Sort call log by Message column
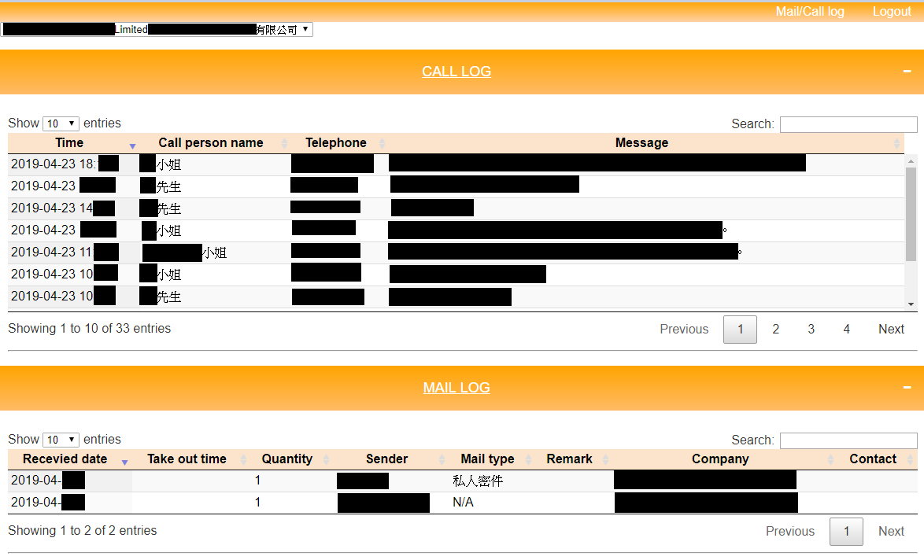 (x=641, y=143)
